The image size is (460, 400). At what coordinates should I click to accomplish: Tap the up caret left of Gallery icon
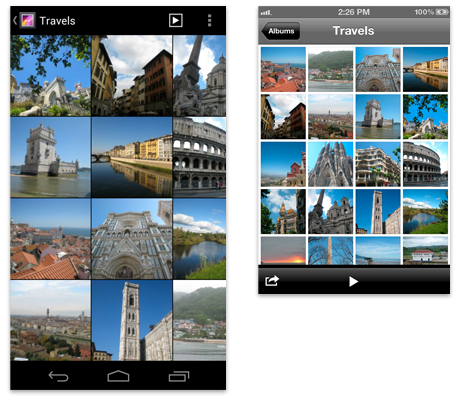coord(15,20)
